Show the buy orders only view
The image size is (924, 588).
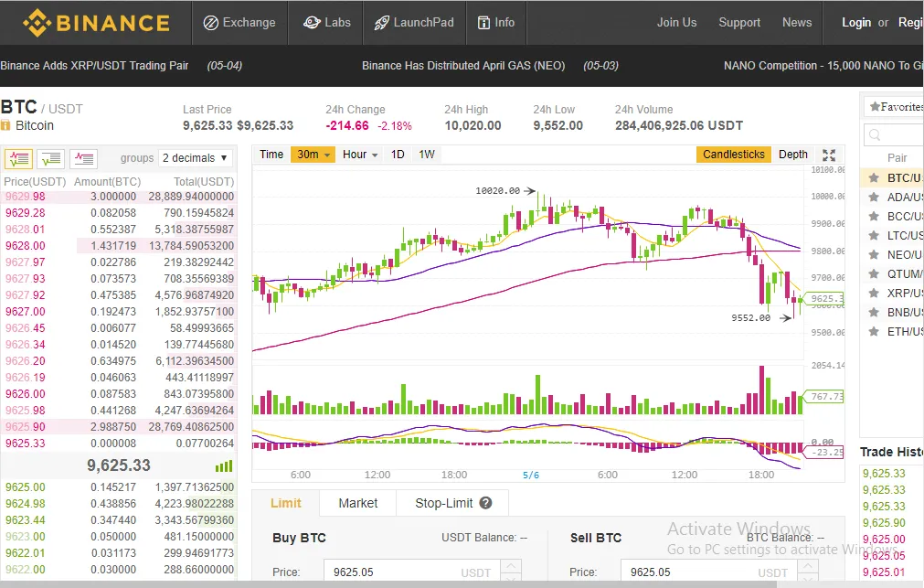pyautogui.click(x=51, y=158)
